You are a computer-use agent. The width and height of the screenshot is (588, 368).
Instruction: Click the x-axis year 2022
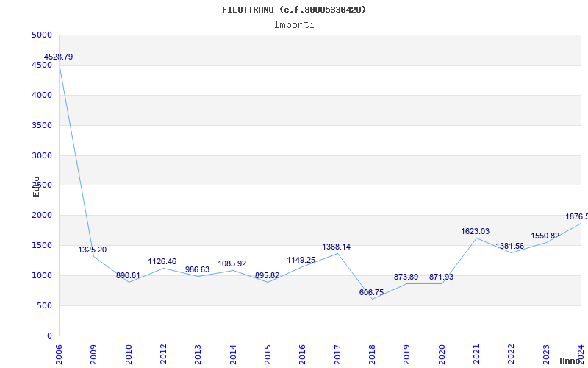tap(512, 355)
